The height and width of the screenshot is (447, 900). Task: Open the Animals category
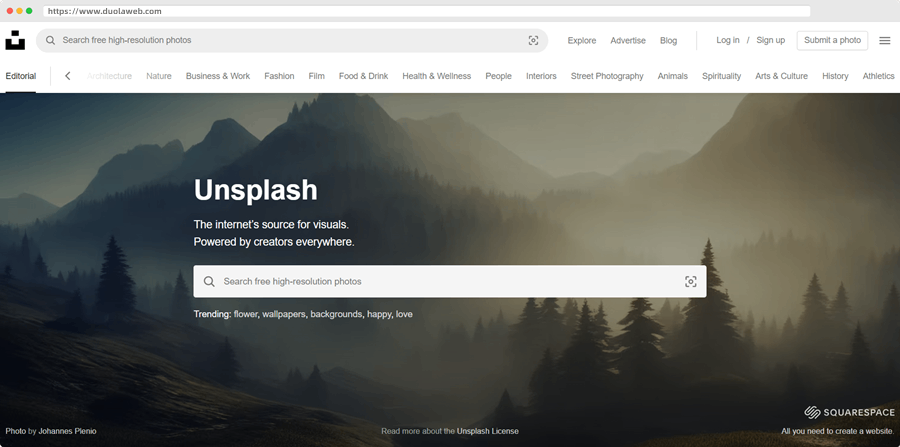(x=672, y=76)
